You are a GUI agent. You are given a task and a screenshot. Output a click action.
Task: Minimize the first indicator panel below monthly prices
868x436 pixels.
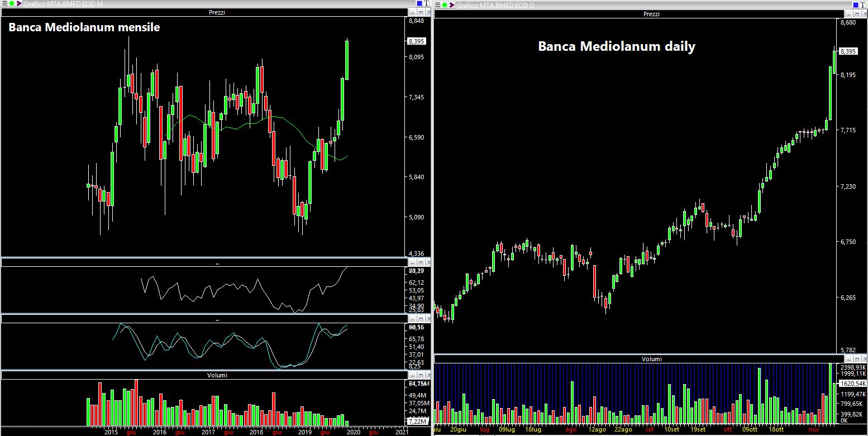pos(412,262)
